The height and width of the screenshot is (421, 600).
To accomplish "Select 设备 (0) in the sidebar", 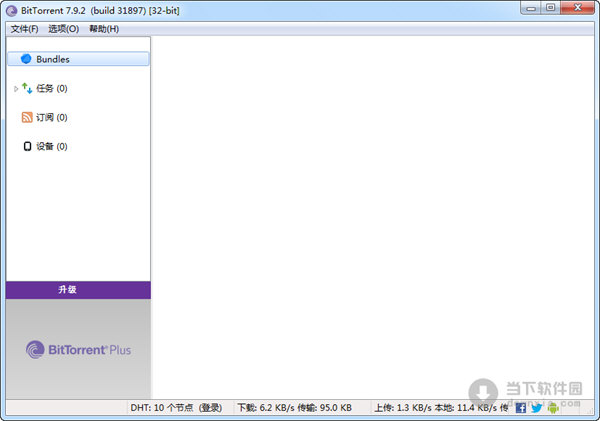I will 52,146.
